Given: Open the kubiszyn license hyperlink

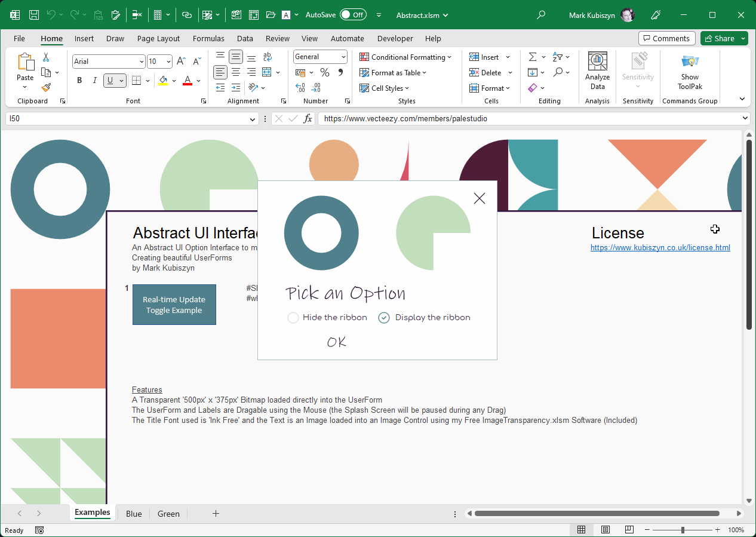Looking at the screenshot, I should point(660,248).
